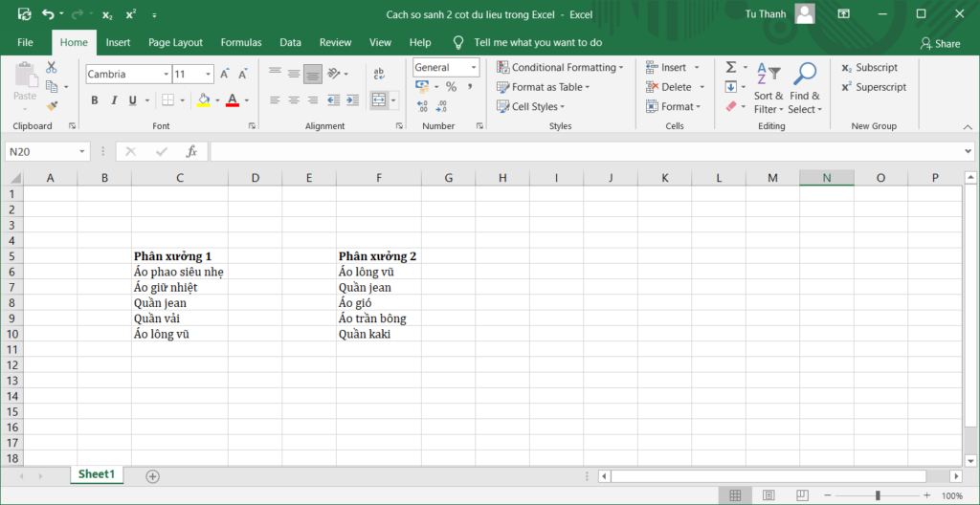Toggle Wrap Text option
The width and height of the screenshot is (980, 505).
pos(379,74)
